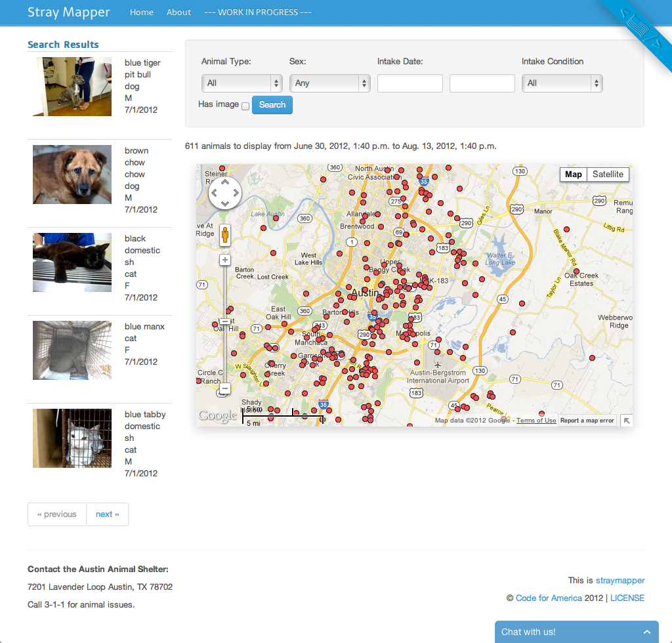Open the Home menu item

142,12
